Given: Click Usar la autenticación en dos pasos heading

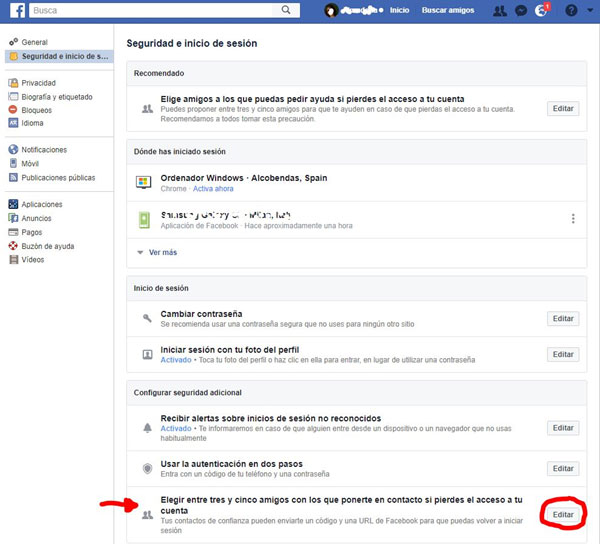Looking at the screenshot, I should 232,464.
